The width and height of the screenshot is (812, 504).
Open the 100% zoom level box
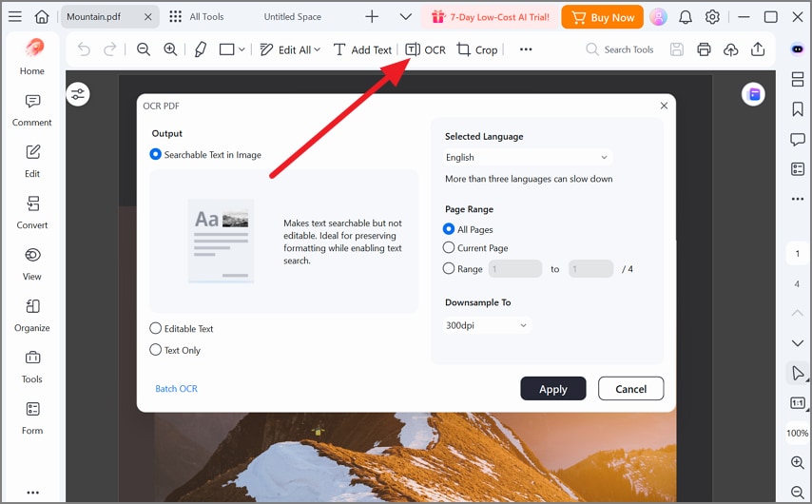798,433
